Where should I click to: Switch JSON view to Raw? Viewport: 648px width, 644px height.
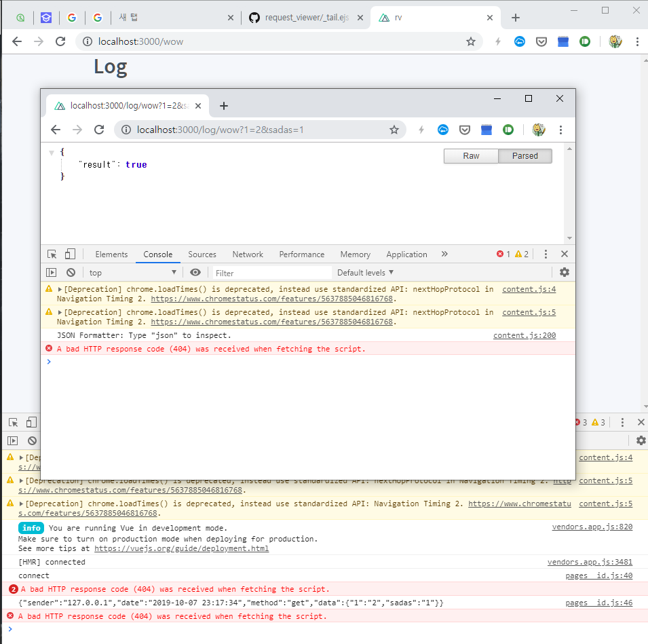pyautogui.click(x=471, y=156)
